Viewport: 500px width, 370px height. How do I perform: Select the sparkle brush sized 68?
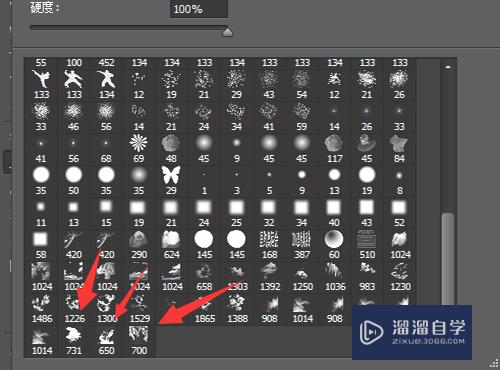[106, 143]
